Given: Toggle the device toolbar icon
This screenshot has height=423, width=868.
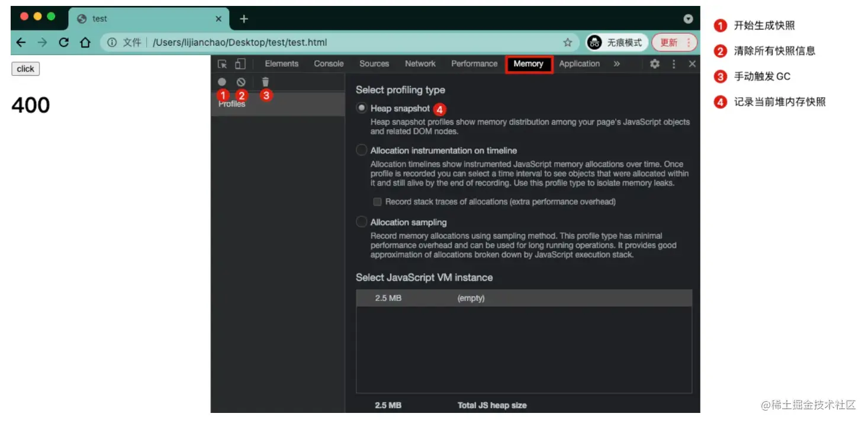Looking at the screenshot, I should (240, 64).
